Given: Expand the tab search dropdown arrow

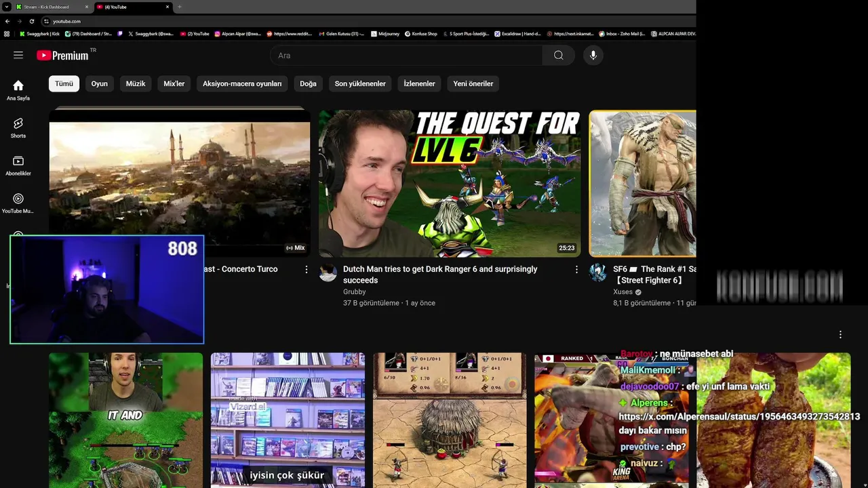Looking at the screenshot, I should click(x=7, y=7).
